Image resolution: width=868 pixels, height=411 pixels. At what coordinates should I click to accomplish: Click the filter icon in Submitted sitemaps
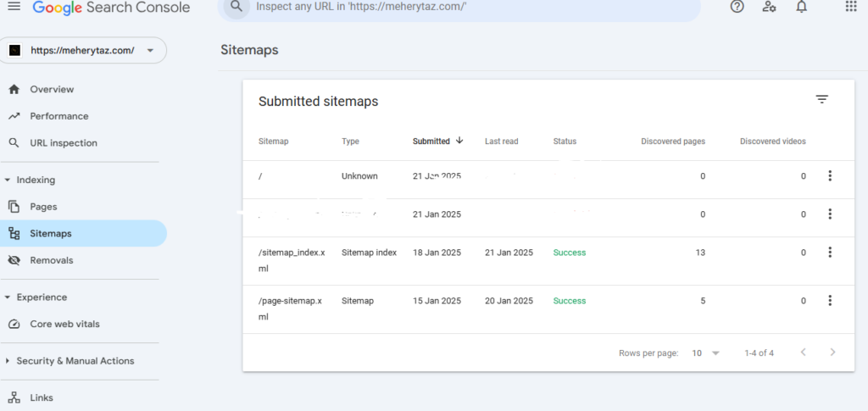tap(822, 99)
